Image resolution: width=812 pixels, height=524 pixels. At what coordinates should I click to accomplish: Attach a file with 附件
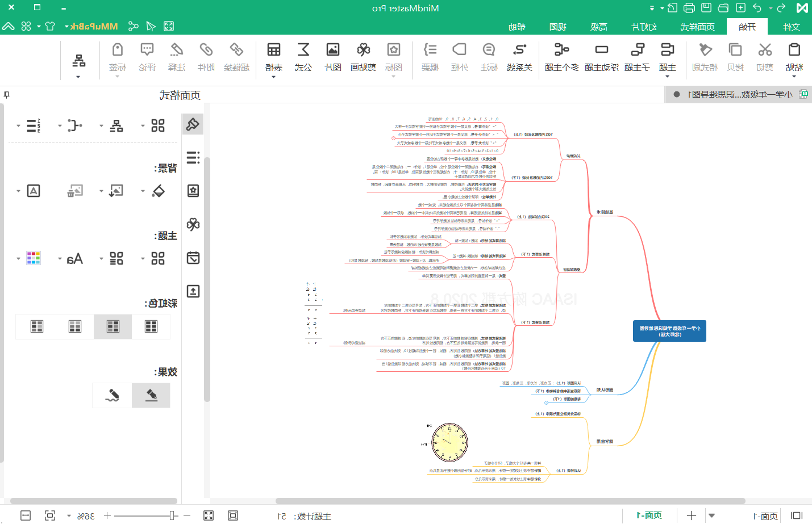coord(206,57)
